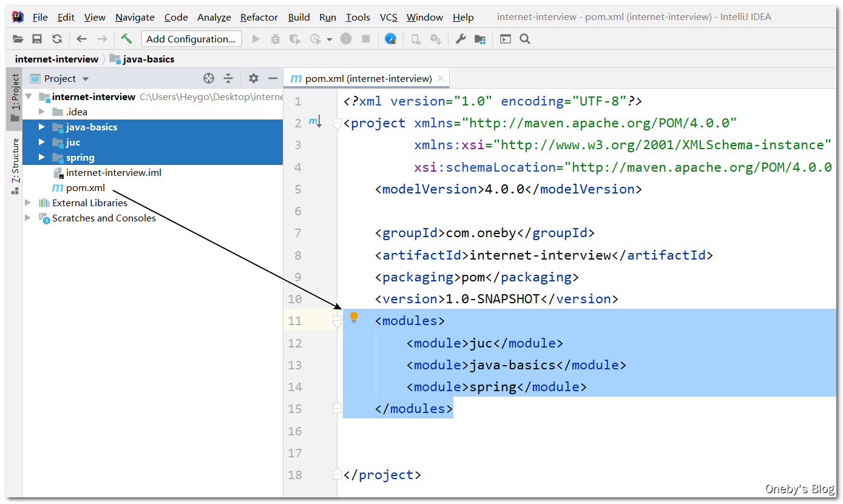
Task: Click the Run play icon
Action: click(256, 39)
